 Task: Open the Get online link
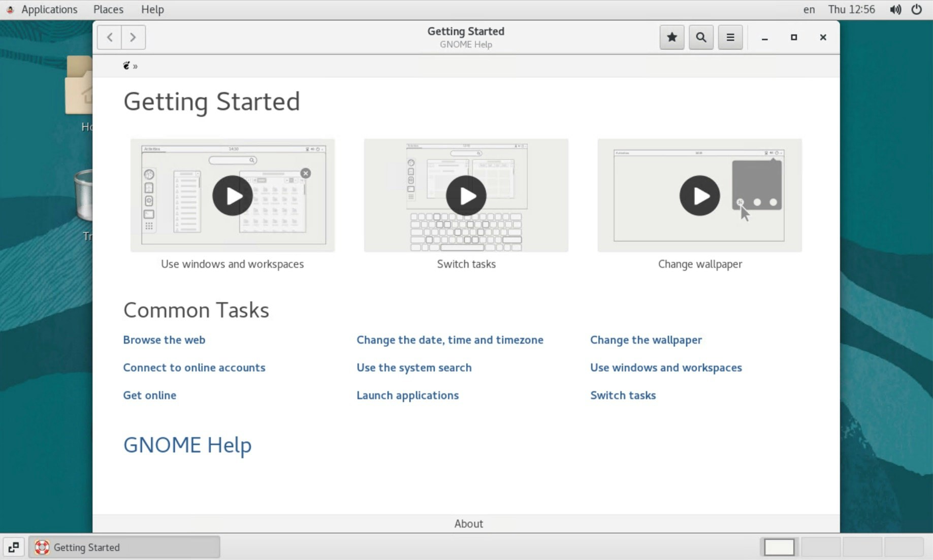tap(150, 396)
